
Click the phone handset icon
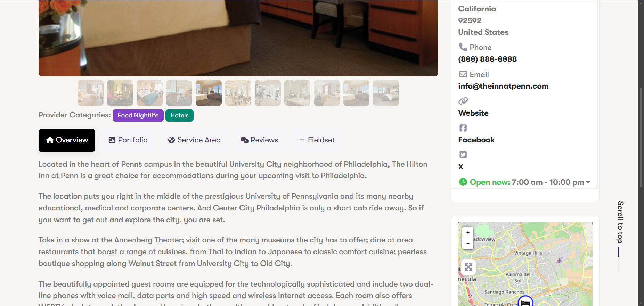[463, 47]
